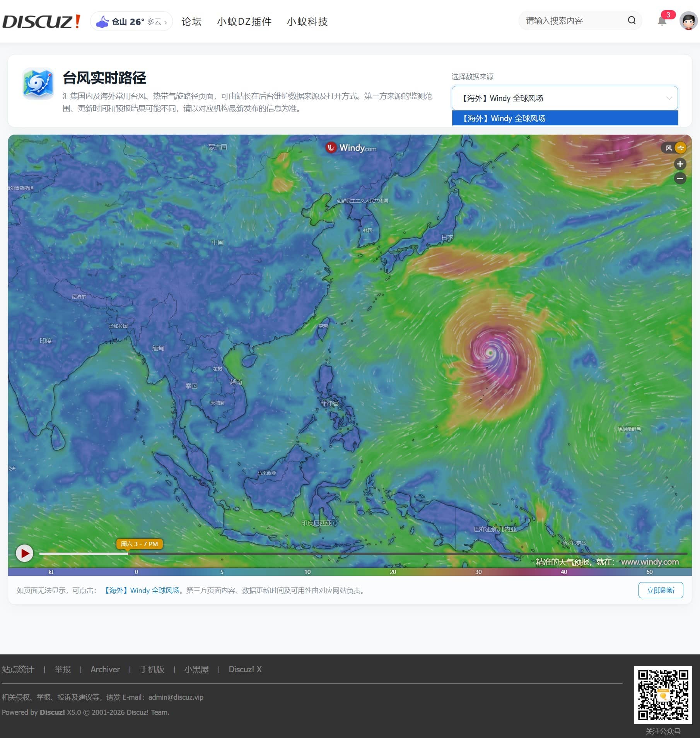Image resolution: width=700 pixels, height=738 pixels.
Task: Click the magnifier search icon
Action: tap(632, 21)
